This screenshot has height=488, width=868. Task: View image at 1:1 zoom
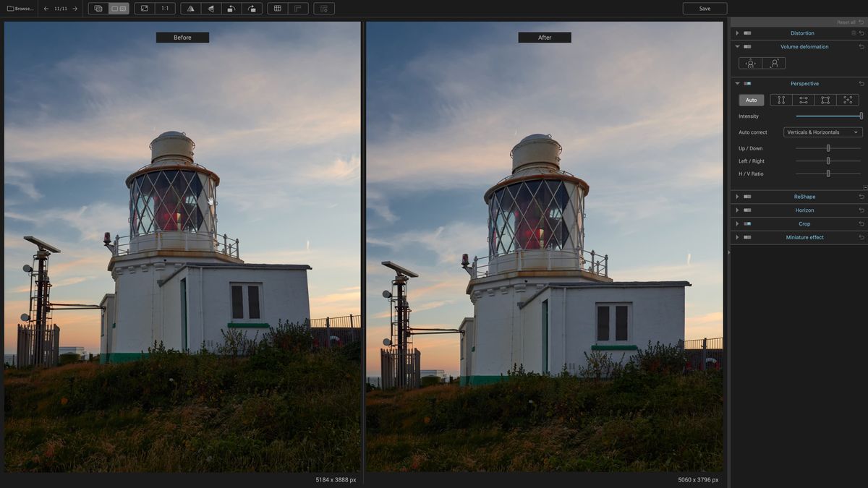pyautogui.click(x=163, y=8)
